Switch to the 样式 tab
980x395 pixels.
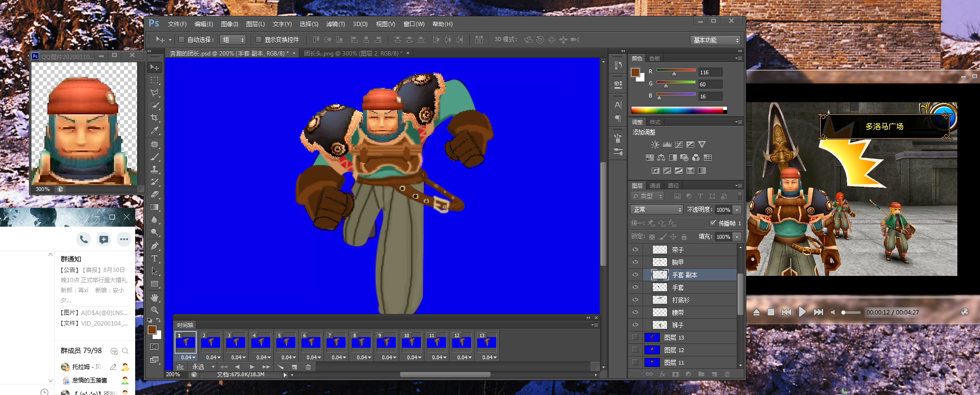tap(655, 122)
